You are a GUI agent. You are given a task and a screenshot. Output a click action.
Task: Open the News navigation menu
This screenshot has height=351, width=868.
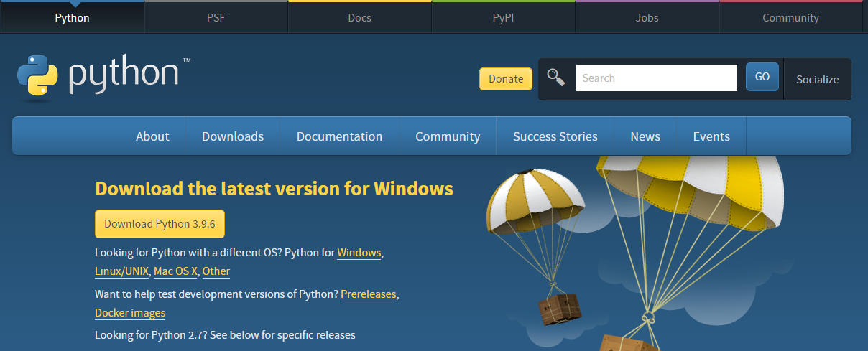(x=645, y=136)
